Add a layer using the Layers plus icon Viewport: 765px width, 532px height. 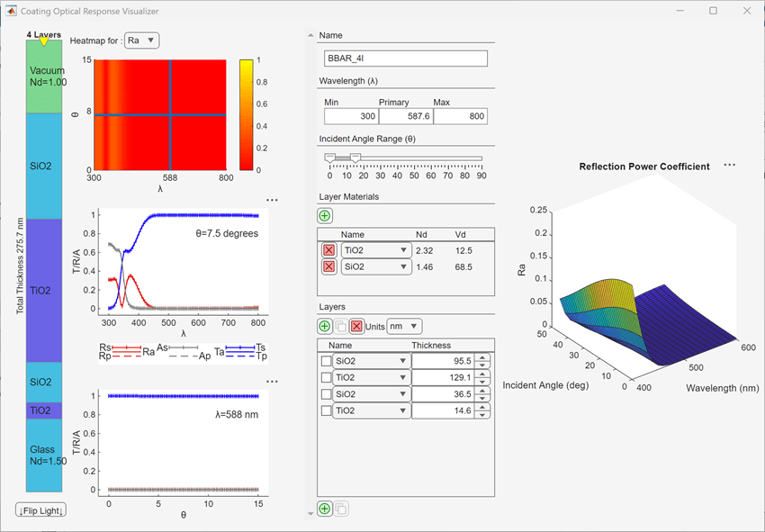325,326
